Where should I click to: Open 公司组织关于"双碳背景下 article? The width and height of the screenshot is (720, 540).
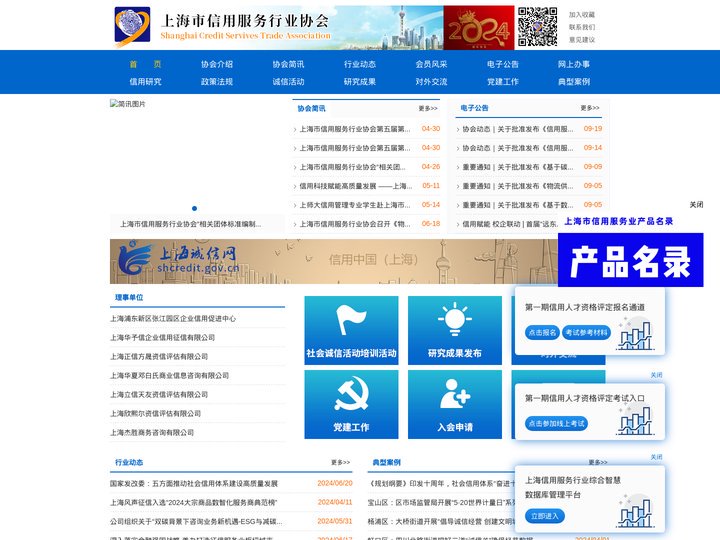click(196, 522)
